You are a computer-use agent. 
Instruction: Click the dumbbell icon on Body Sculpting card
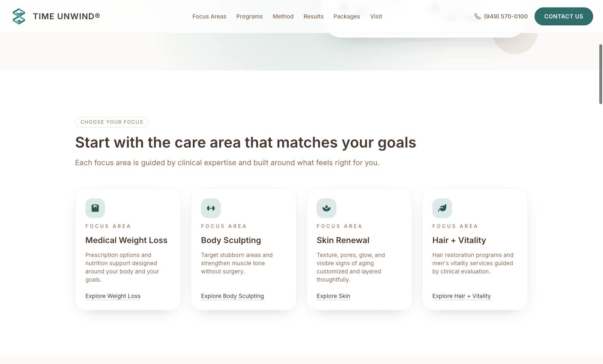pyautogui.click(x=211, y=208)
